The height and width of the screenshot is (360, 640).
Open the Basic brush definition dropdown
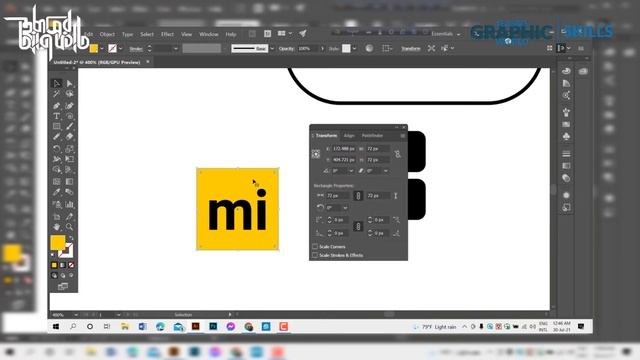point(272,49)
